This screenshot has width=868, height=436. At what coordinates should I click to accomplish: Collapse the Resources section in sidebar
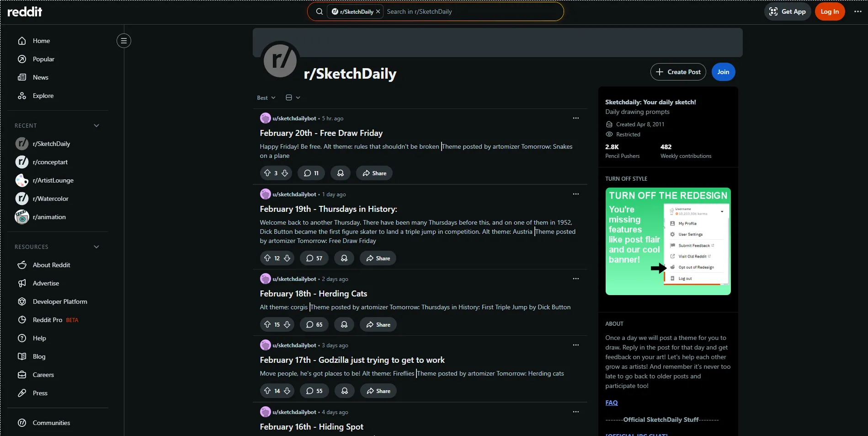coord(96,247)
